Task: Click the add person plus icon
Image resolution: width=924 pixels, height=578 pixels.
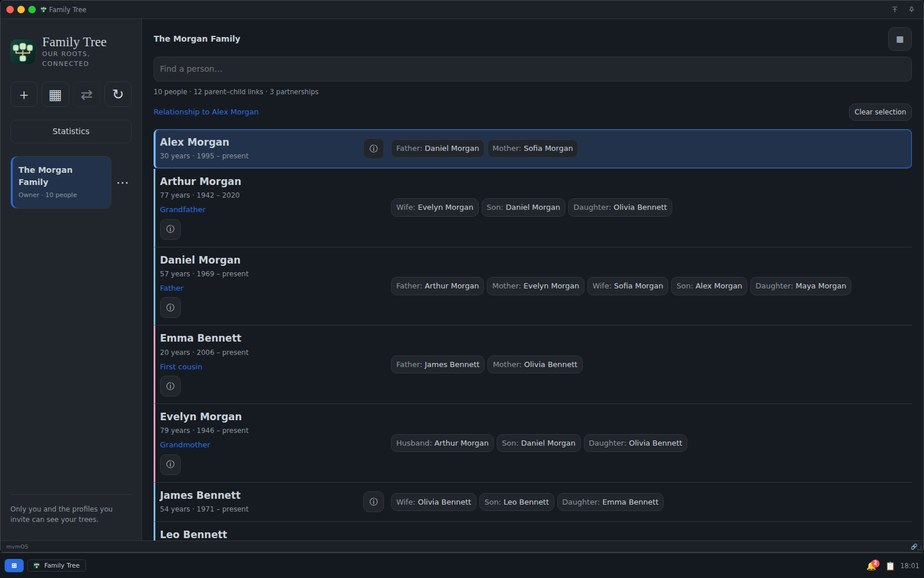Action: tap(24, 95)
